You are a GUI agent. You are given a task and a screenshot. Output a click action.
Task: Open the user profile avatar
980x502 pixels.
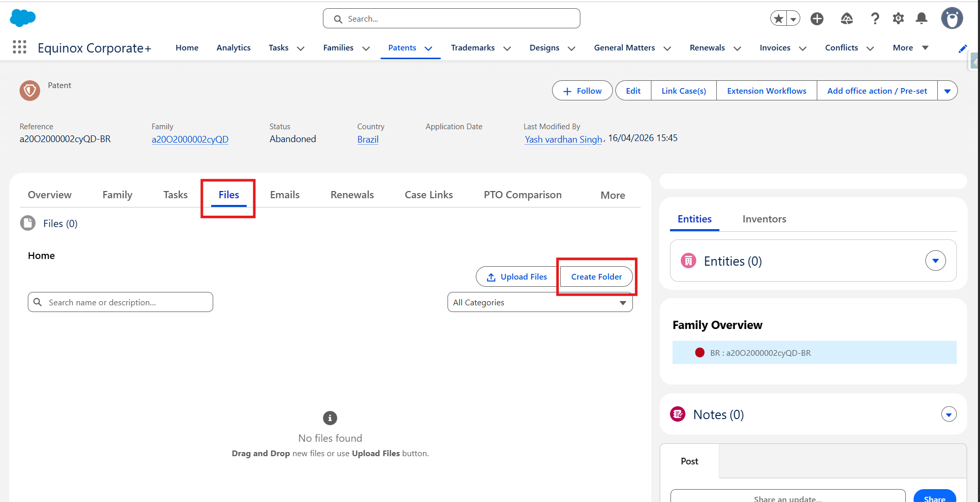pos(952,19)
